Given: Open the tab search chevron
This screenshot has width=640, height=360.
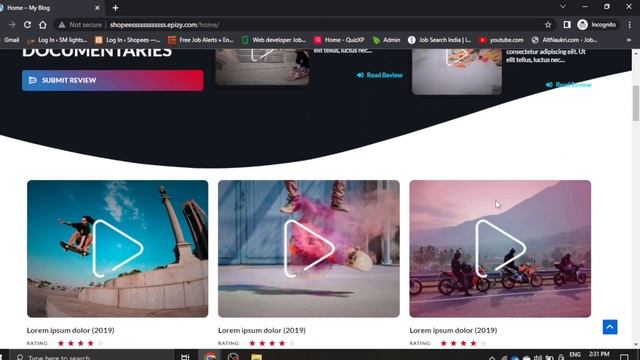Looking at the screenshot, I should tap(563, 7).
